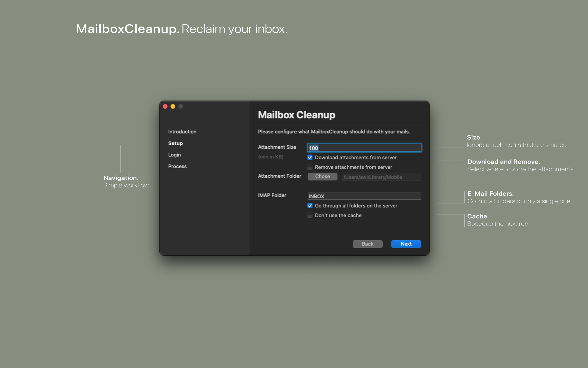Minimize window using the yellow button
The image size is (588, 368).
(173, 106)
